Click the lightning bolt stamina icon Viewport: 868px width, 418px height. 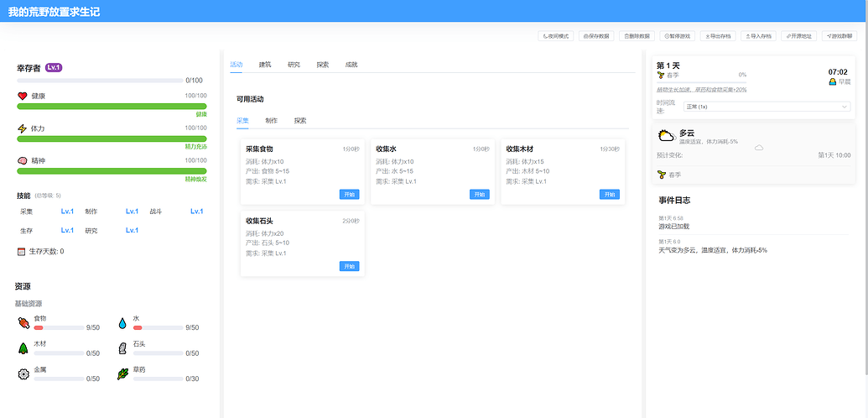(x=22, y=128)
